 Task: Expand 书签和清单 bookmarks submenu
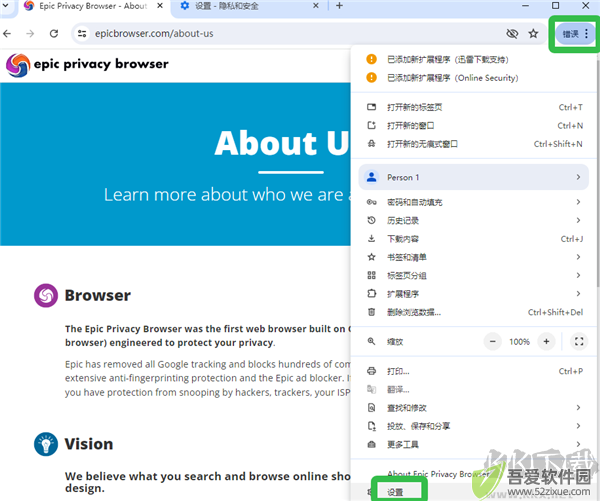473,257
